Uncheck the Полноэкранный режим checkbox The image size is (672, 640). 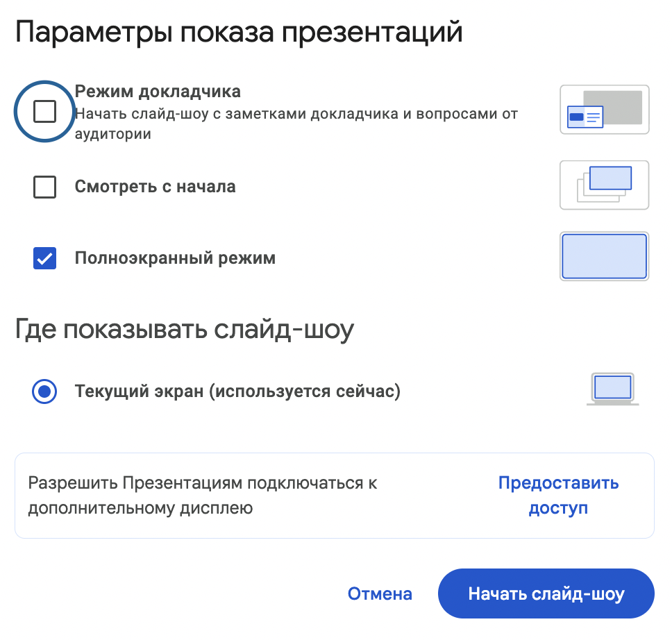pos(45,259)
